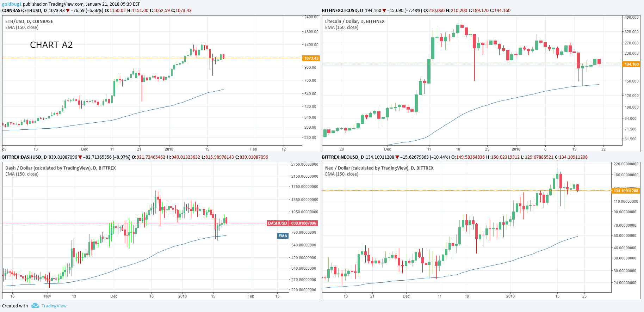Click the Dec date on ETH time axis
Viewport: 644px width, 312px height.
click(85, 149)
